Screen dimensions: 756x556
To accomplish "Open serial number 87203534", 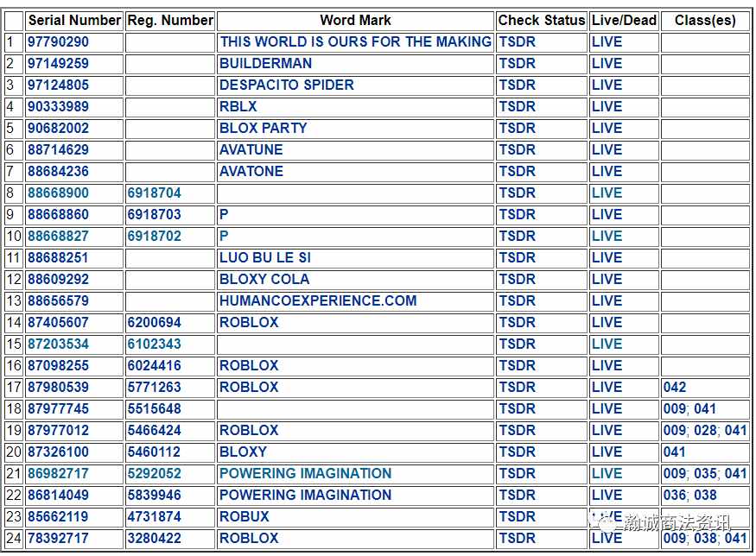I will pyautogui.click(x=58, y=344).
